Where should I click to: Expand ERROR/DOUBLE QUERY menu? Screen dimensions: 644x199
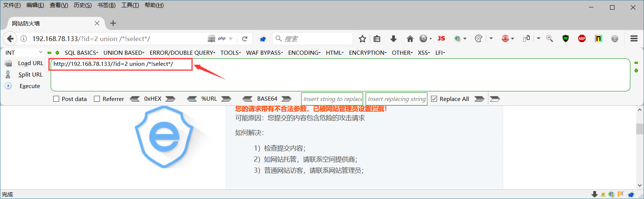[x=182, y=53]
